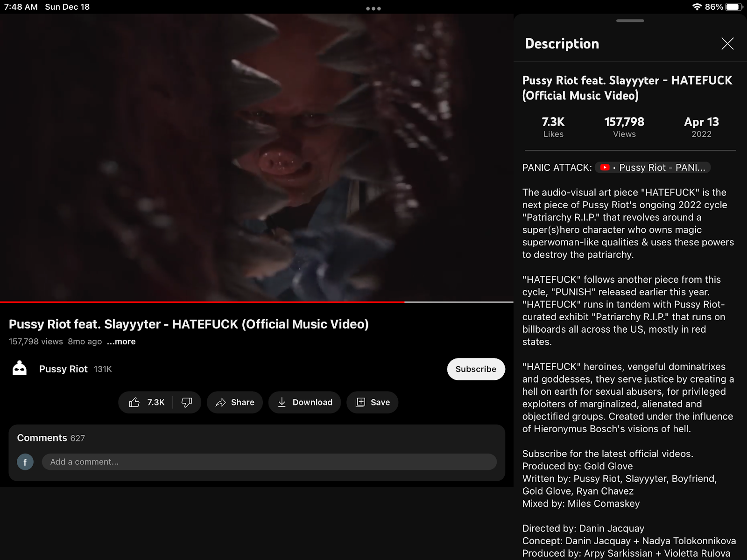
Task: Tap the Description panel video title
Action: [x=627, y=88]
